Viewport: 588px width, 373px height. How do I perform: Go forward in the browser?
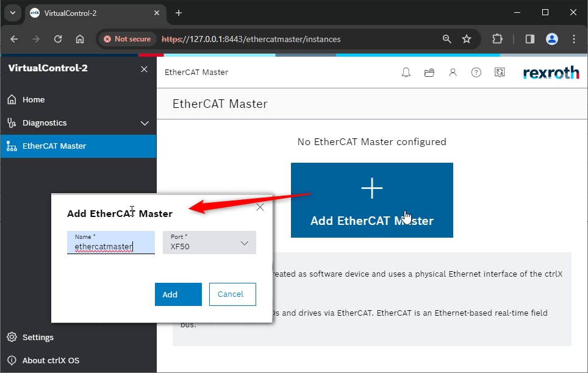click(36, 39)
